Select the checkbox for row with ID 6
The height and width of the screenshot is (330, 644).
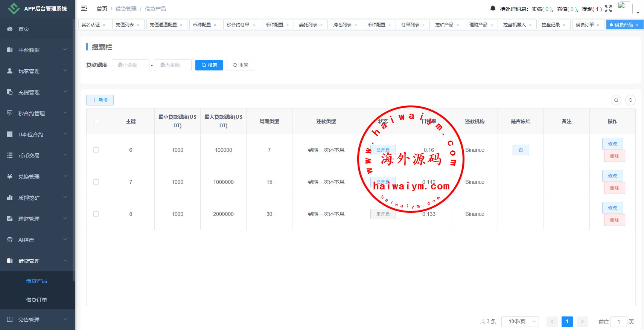96,150
